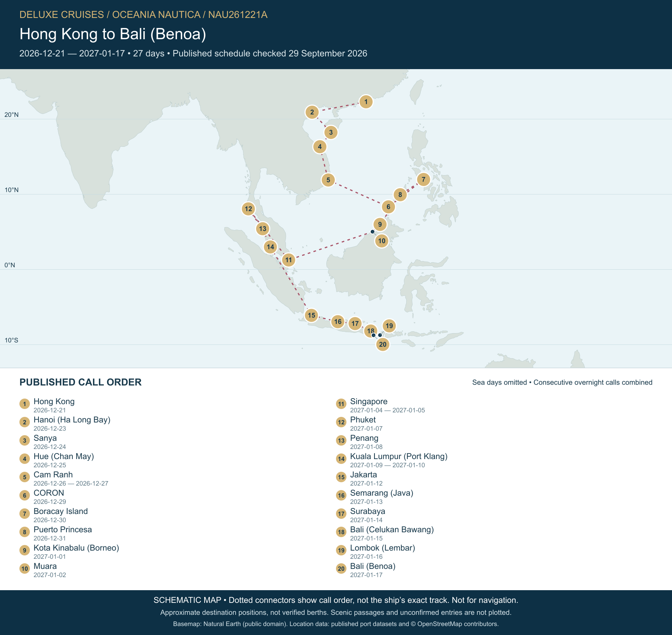This screenshot has width=672, height=635.
Task: Click the Cam Ranh dates '2026-12-26 — 2026-12-27'
Action: click(x=71, y=483)
